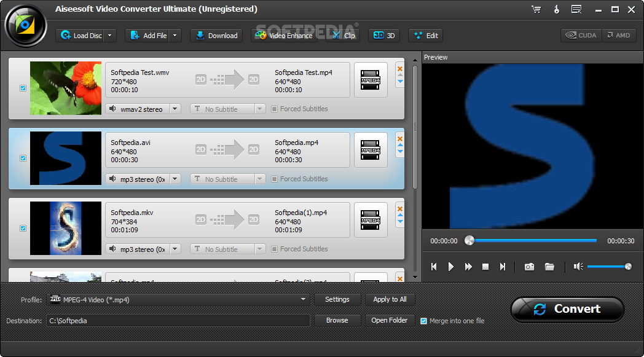
Task: Uncheck the Softpedia.avi item checkbox
Action: [23, 158]
